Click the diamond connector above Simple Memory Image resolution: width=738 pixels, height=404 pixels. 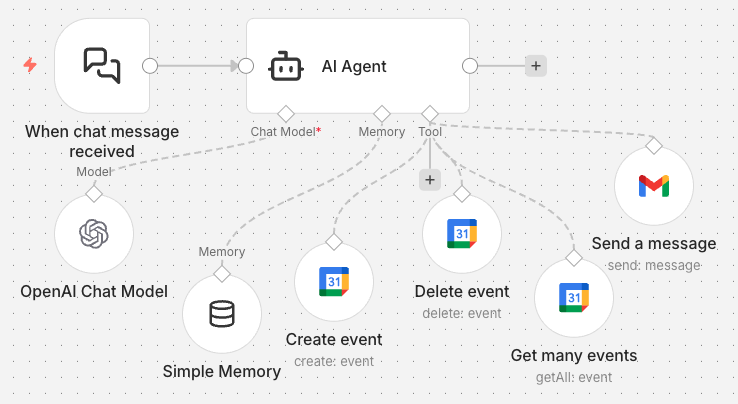[x=222, y=273]
